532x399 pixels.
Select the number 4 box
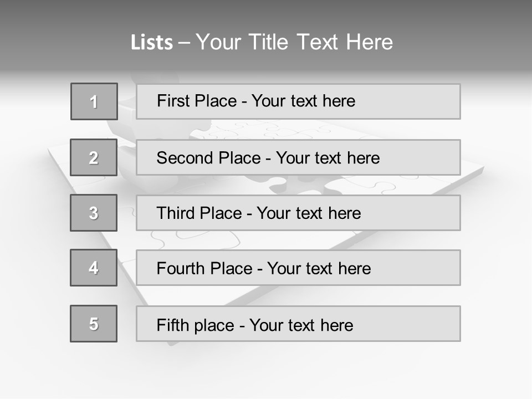94,268
